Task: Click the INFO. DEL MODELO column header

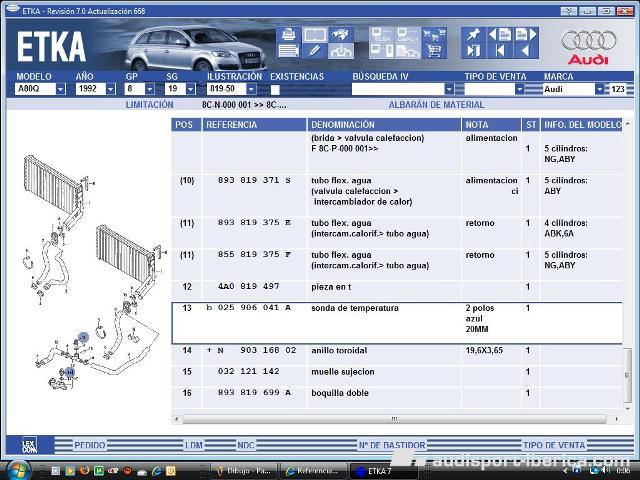Action: tap(582, 124)
